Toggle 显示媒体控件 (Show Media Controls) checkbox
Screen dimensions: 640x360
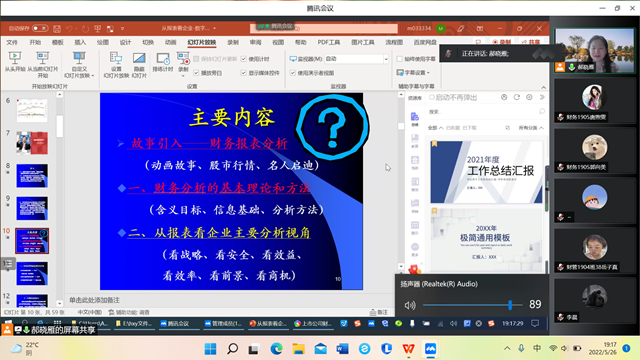[244, 73]
